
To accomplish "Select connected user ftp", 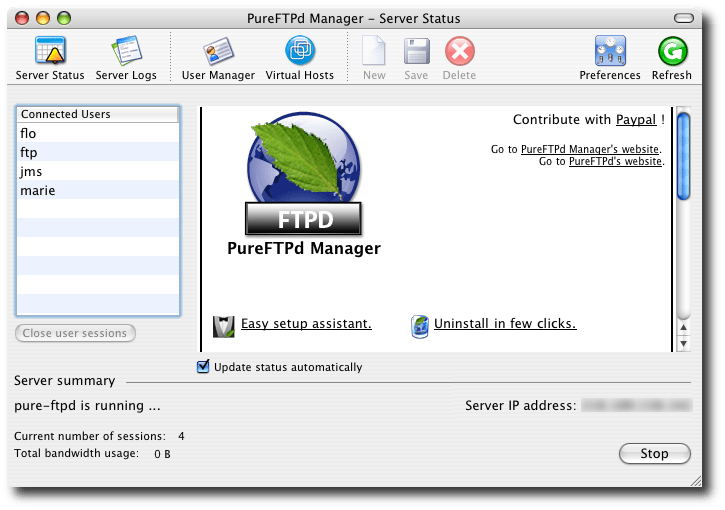I will pyautogui.click(x=98, y=152).
